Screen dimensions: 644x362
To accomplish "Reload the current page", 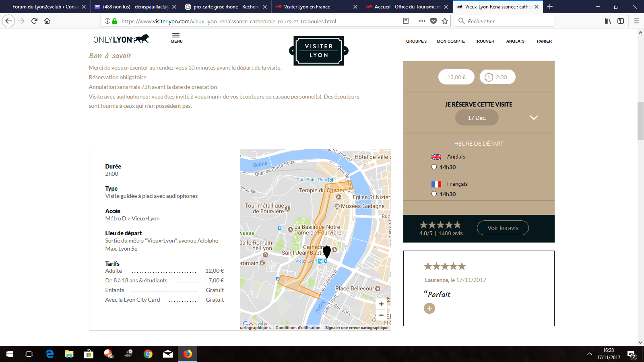I will 34,21.
